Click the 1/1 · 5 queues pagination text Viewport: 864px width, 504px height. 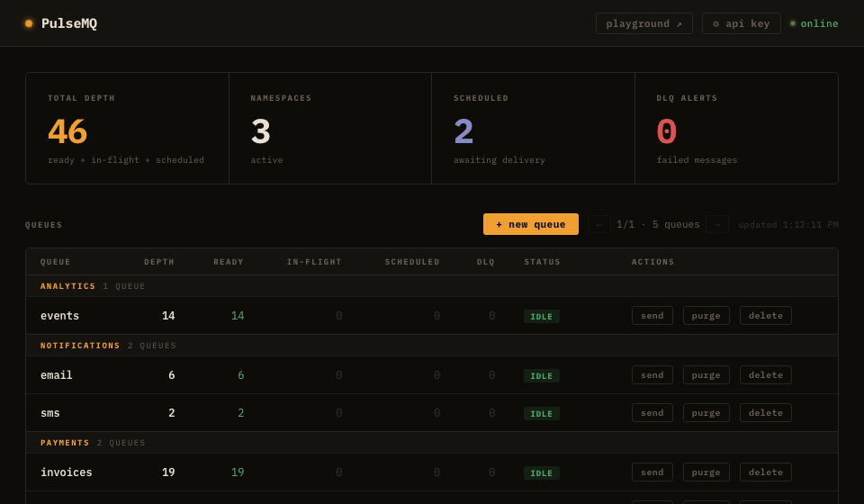click(x=658, y=224)
